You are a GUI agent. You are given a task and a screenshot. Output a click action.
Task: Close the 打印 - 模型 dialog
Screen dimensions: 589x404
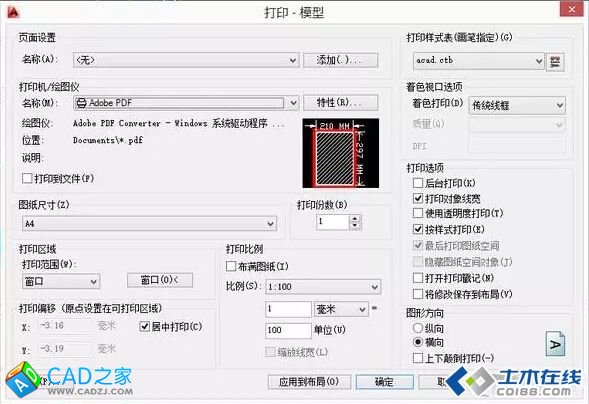(x=572, y=9)
